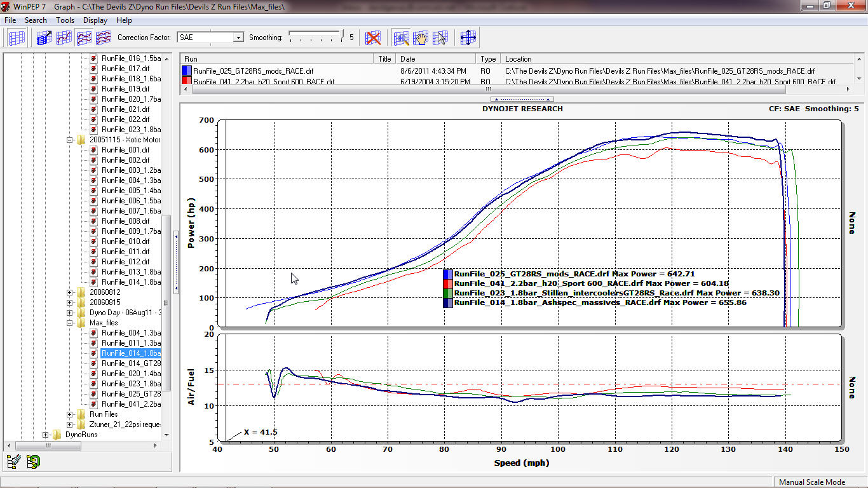The width and height of the screenshot is (868, 488).
Task: Open the Correction Factor SAE dropdown
Action: (x=238, y=37)
